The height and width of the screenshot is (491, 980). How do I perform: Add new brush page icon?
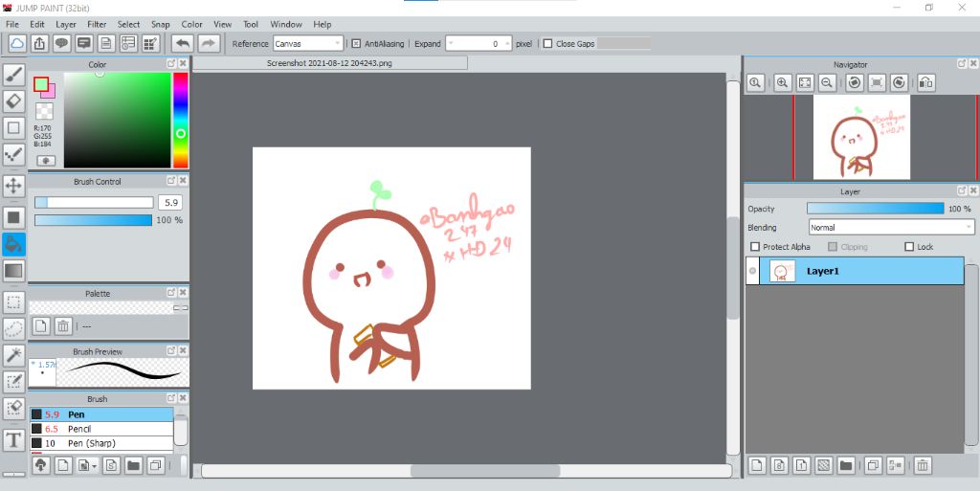click(x=63, y=465)
